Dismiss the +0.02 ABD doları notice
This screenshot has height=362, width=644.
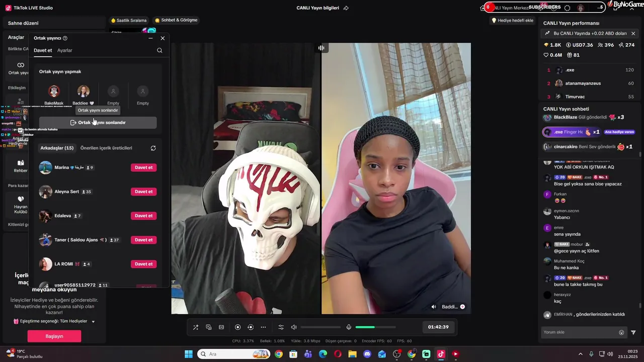coord(633,33)
